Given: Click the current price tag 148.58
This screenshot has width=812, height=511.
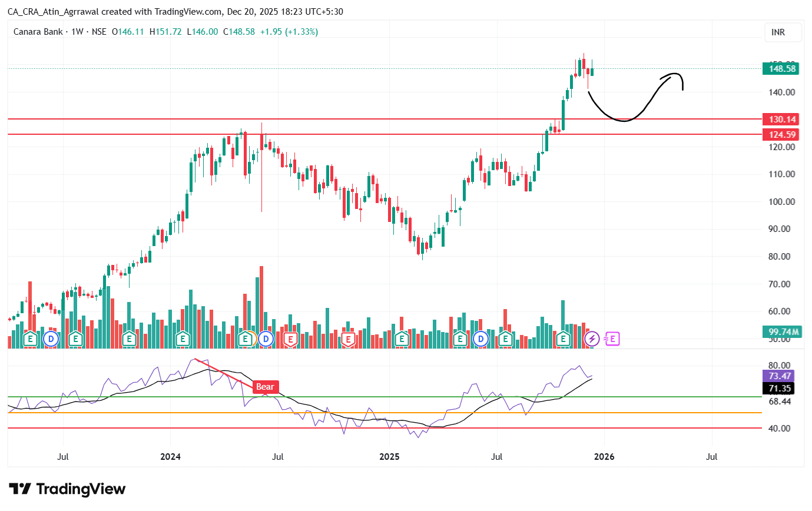Looking at the screenshot, I should point(780,68).
